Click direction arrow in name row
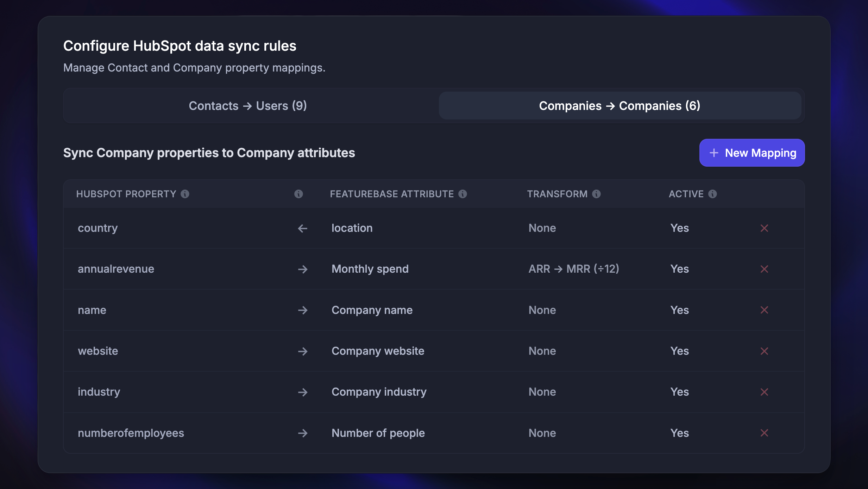The height and width of the screenshot is (489, 868). [303, 310]
